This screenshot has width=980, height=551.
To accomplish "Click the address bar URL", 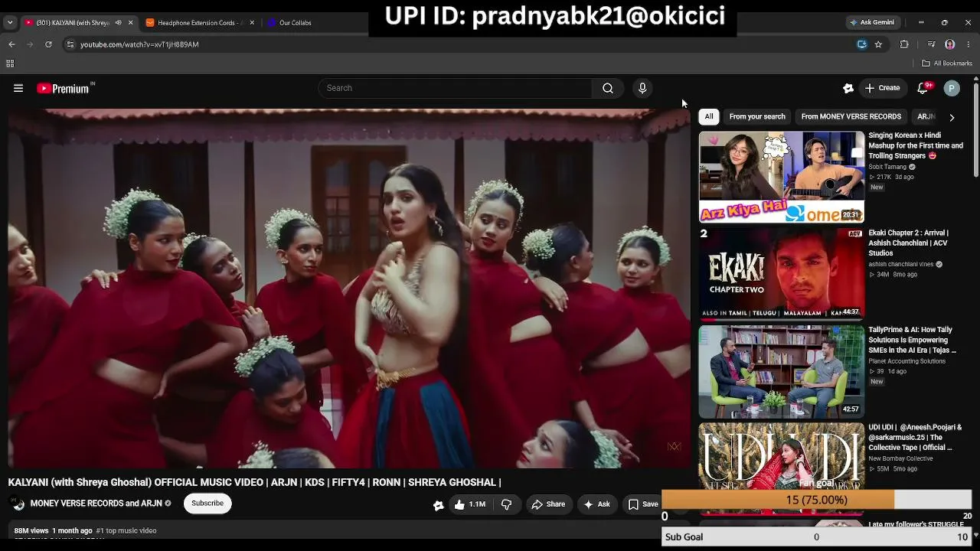I will [139, 44].
